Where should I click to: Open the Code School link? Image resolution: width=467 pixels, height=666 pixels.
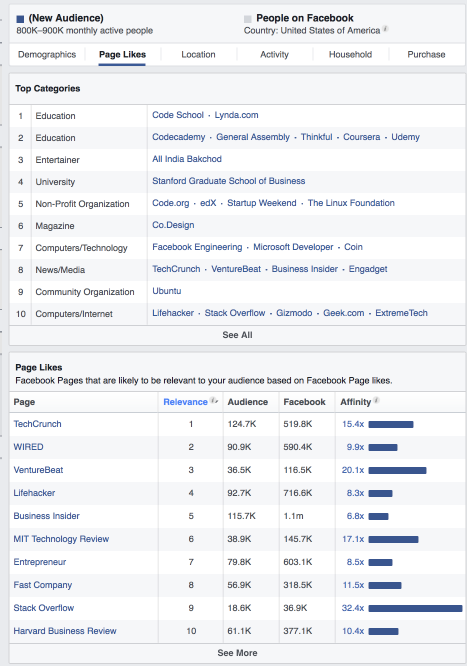(x=178, y=115)
